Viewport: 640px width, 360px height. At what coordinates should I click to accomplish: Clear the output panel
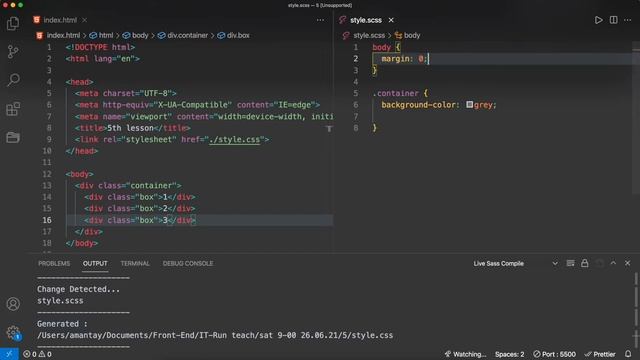pyautogui.click(x=570, y=263)
